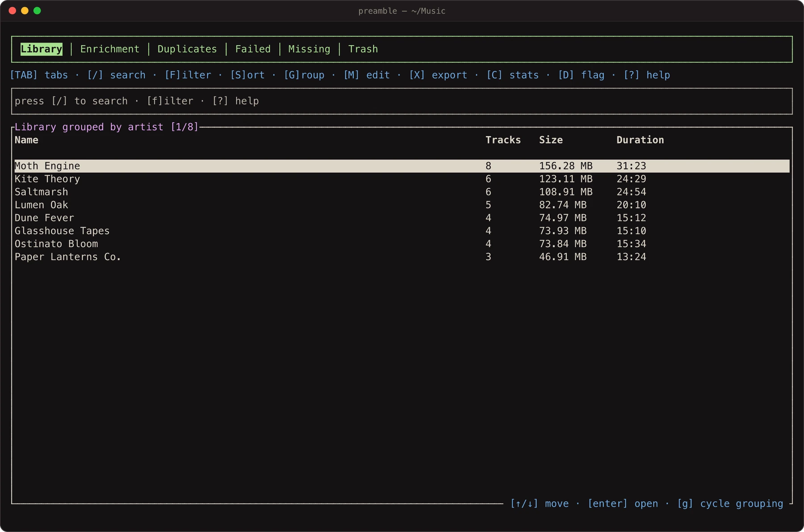This screenshot has width=804, height=532.
Task: Switch to the Library tab
Action: coord(42,49)
